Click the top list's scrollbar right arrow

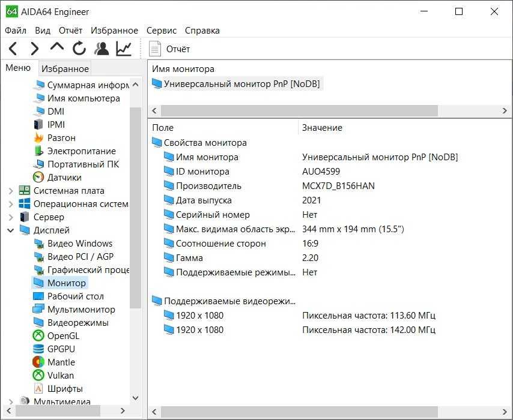coord(505,111)
